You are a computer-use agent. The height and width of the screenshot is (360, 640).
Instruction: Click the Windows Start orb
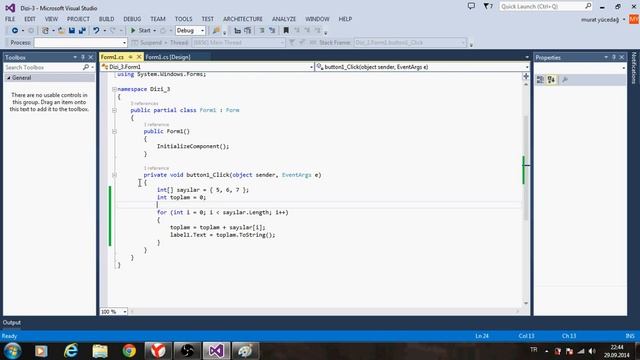click(12, 351)
